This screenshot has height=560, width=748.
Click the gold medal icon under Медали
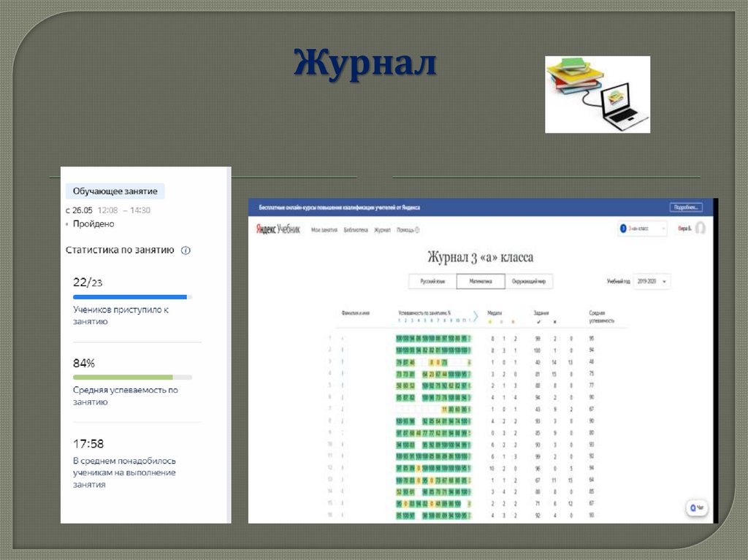pyautogui.click(x=490, y=321)
